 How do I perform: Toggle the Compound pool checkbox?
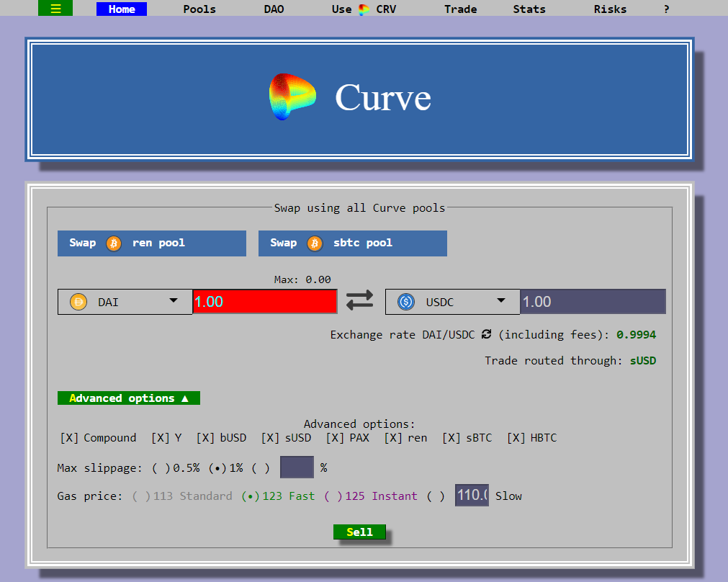coord(98,437)
